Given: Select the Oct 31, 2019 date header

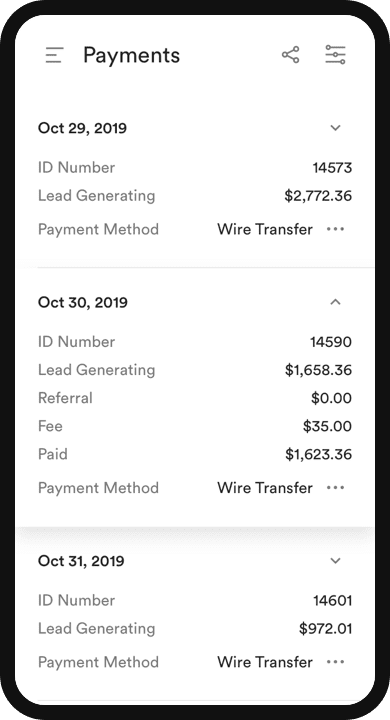Looking at the screenshot, I should (81, 561).
